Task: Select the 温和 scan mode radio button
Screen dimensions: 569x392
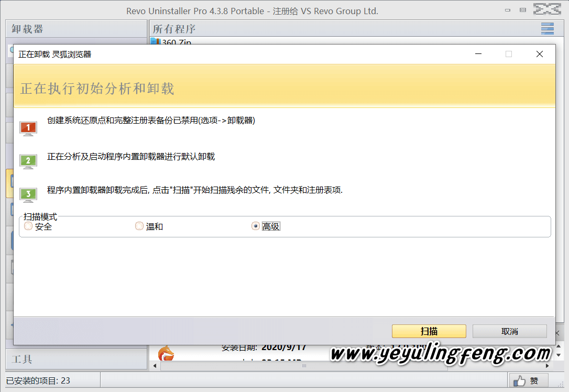Action: click(x=139, y=226)
